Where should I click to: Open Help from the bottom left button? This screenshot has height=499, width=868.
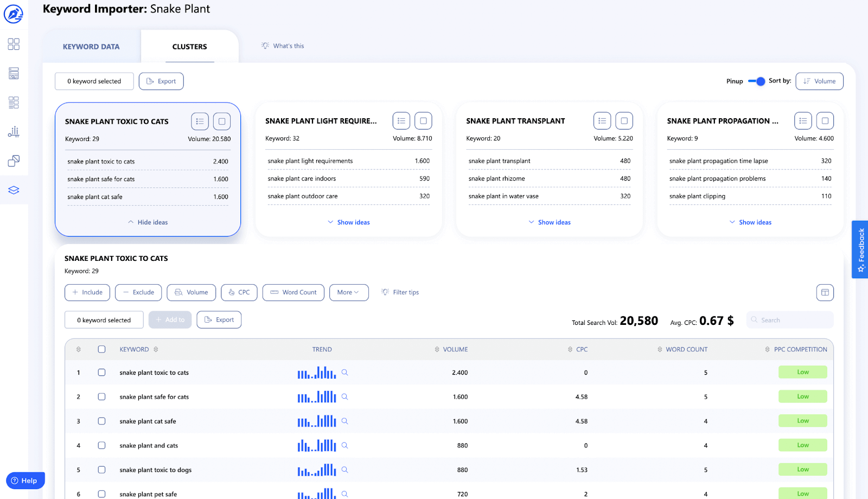coord(25,480)
